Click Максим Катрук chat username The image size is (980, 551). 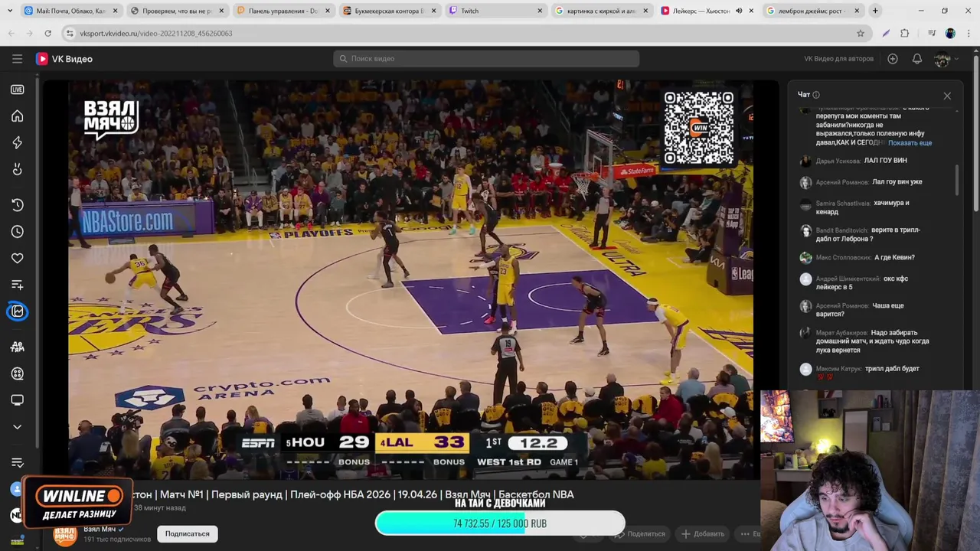click(x=838, y=369)
